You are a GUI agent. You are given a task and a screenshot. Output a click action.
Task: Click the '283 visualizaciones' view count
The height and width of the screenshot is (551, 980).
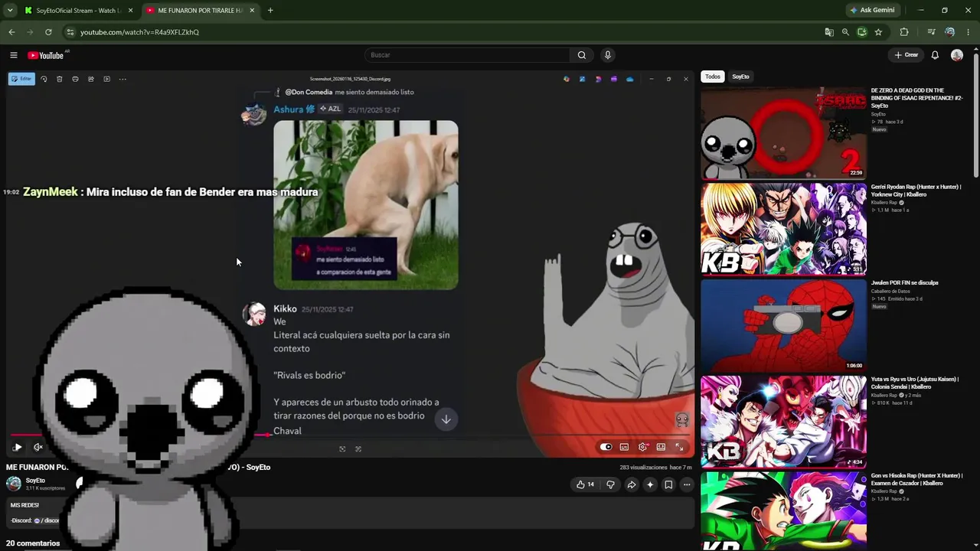pos(642,467)
